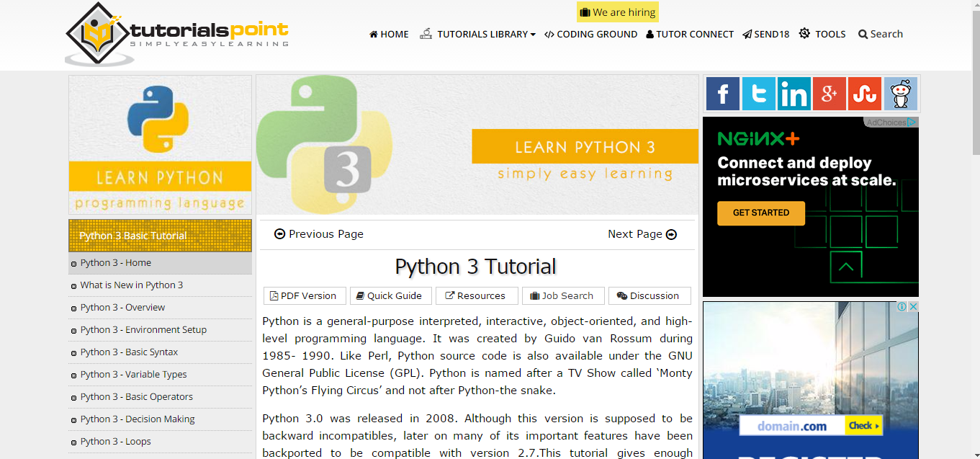Click the Twitter share icon
Image resolution: width=980 pixels, height=459 pixels.
[x=758, y=94]
